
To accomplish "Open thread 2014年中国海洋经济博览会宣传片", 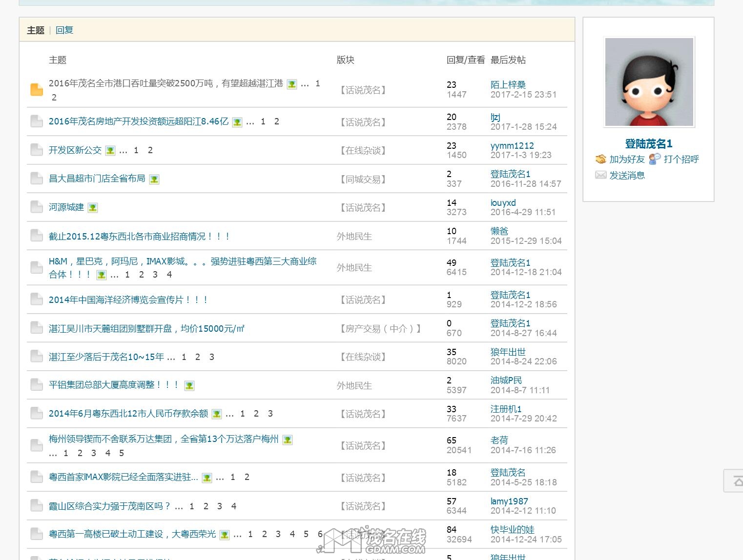I will click(128, 300).
